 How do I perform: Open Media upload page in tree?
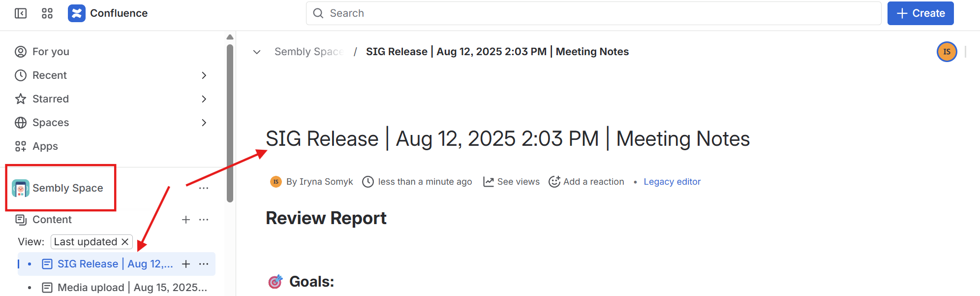[132, 288]
